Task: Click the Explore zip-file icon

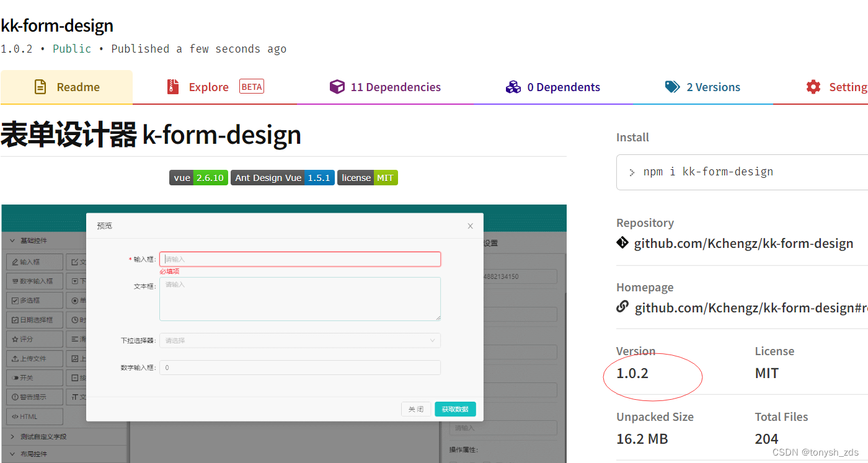Action: pyautogui.click(x=173, y=87)
